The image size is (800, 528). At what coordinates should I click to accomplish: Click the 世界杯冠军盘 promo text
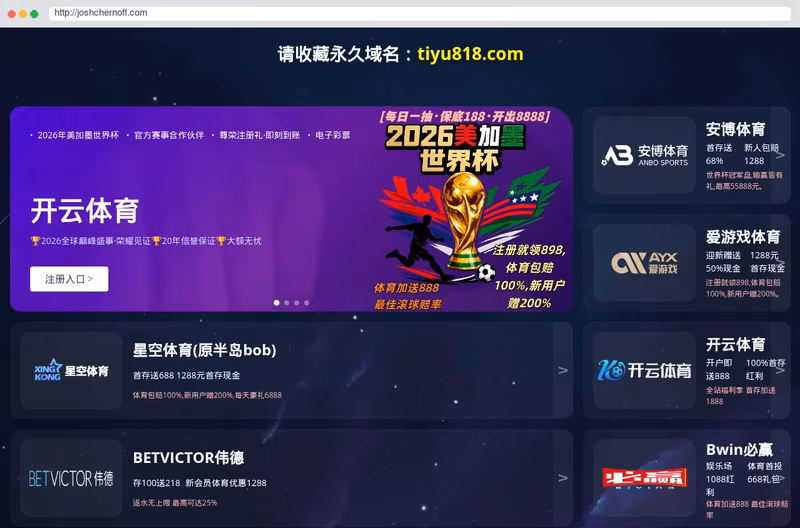tap(744, 181)
